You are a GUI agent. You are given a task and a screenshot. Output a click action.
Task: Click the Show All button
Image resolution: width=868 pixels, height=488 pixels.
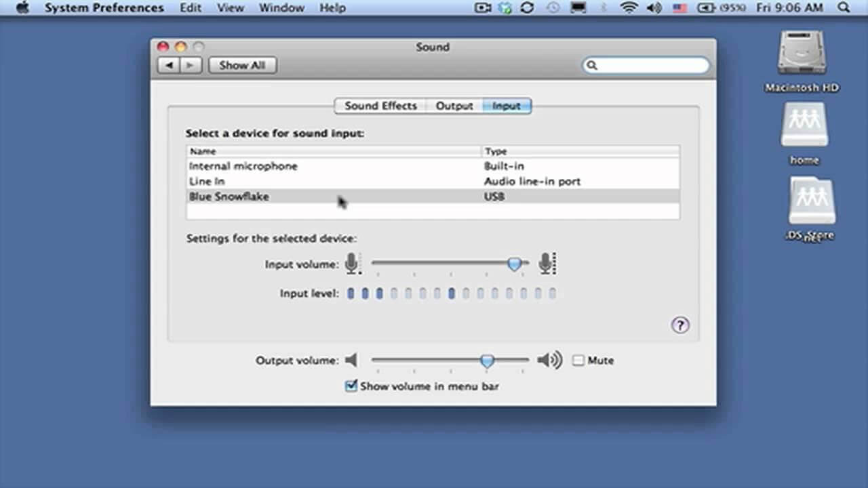(x=242, y=65)
